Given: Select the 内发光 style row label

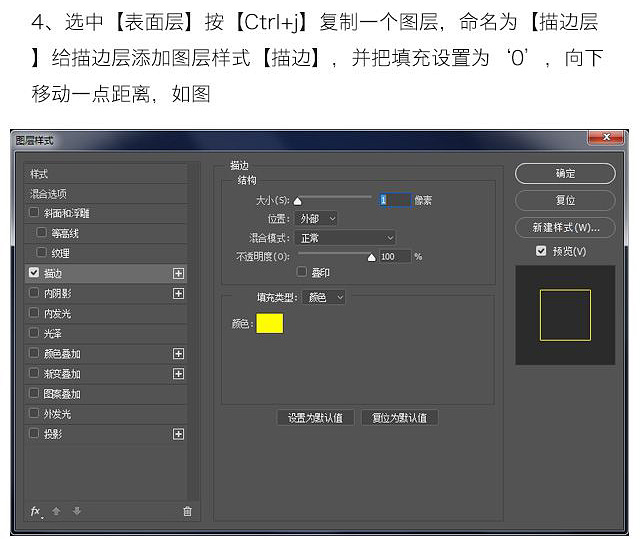Looking at the screenshot, I should click(57, 314).
